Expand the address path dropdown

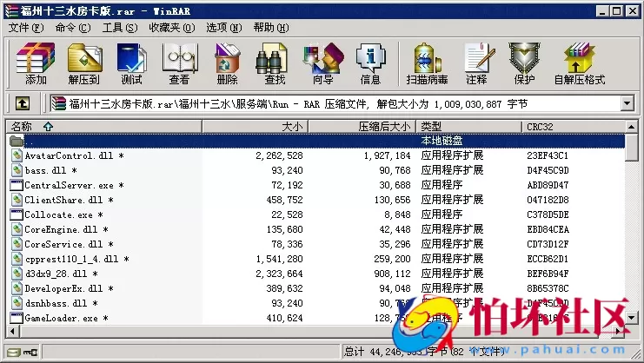click(x=627, y=103)
